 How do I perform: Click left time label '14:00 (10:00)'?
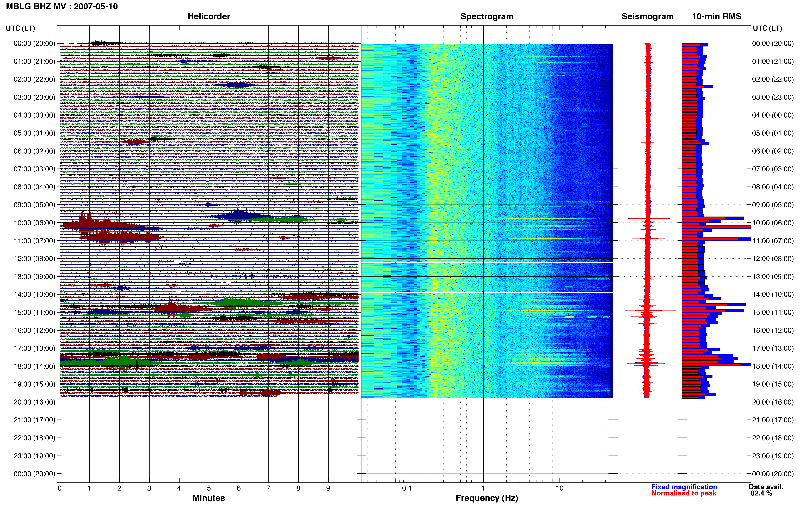pos(34,295)
